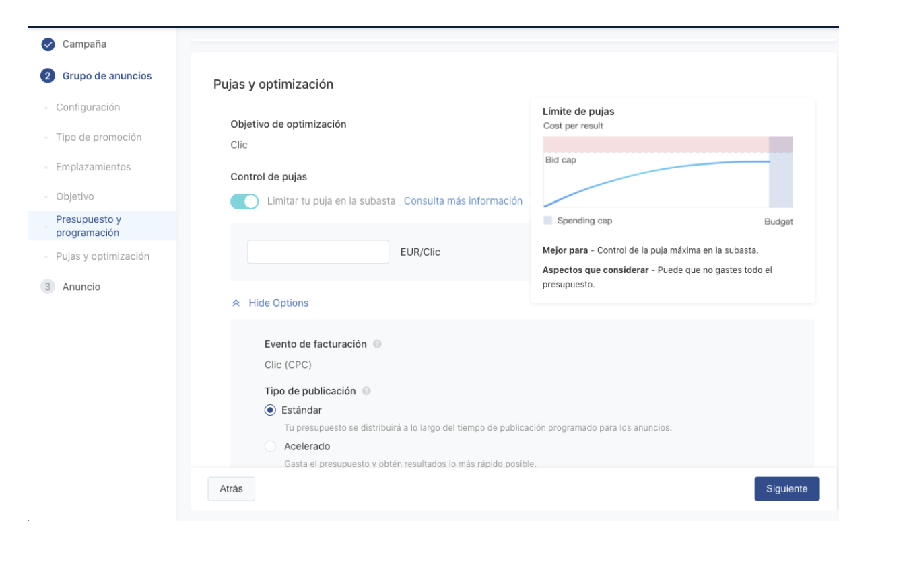Viewport: 909px width, 588px height.
Task: Open Tipo de promoción section
Action: (99, 137)
